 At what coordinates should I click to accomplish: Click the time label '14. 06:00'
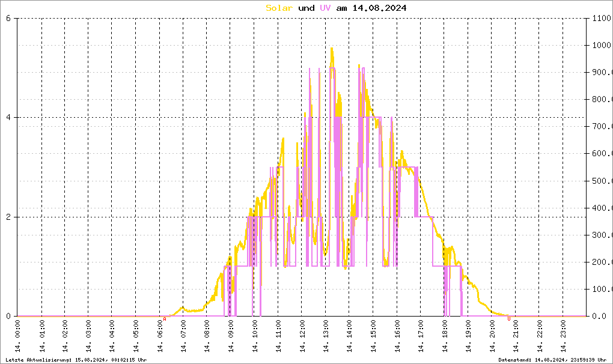point(159,336)
